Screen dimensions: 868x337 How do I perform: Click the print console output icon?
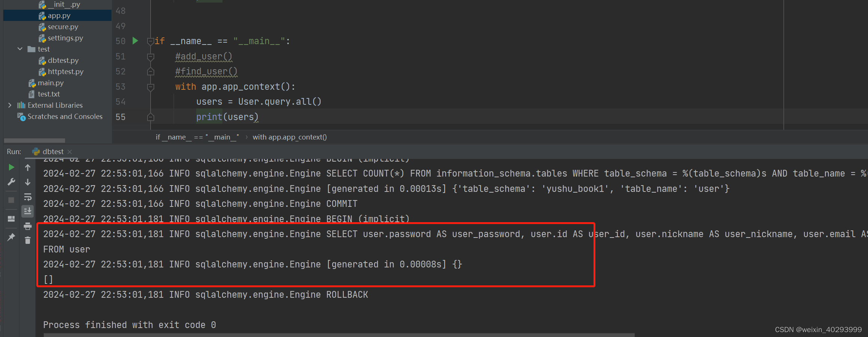click(28, 226)
